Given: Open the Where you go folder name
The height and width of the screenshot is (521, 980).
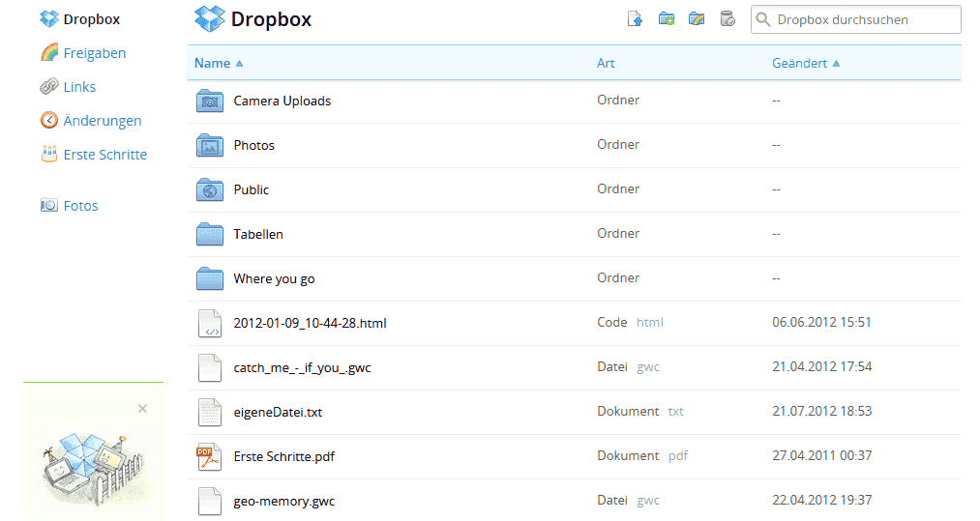Looking at the screenshot, I should pyautogui.click(x=274, y=278).
